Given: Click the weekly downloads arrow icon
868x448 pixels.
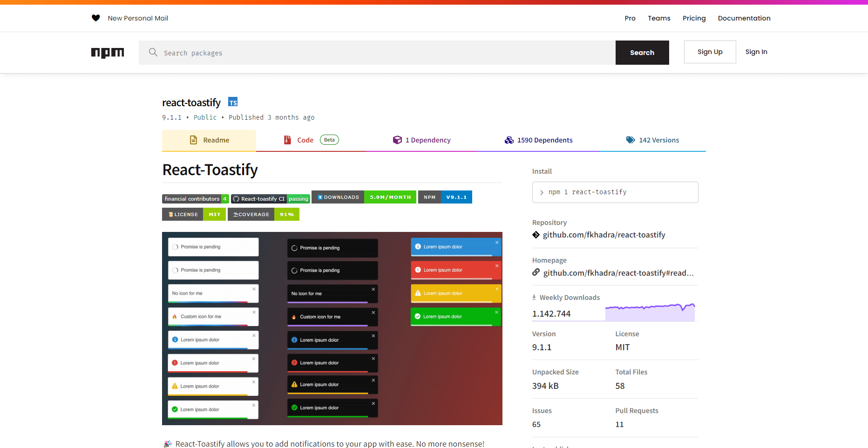Looking at the screenshot, I should [534, 297].
